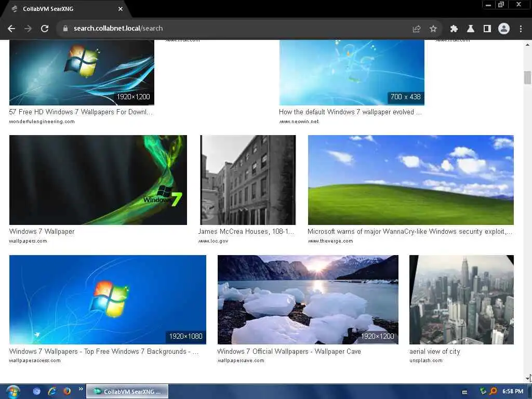The width and height of the screenshot is (532, 399).
Task: Open 'Windows 7 Official Wallpapers - Wallpaper Cave'
Action: coord(289,352)
